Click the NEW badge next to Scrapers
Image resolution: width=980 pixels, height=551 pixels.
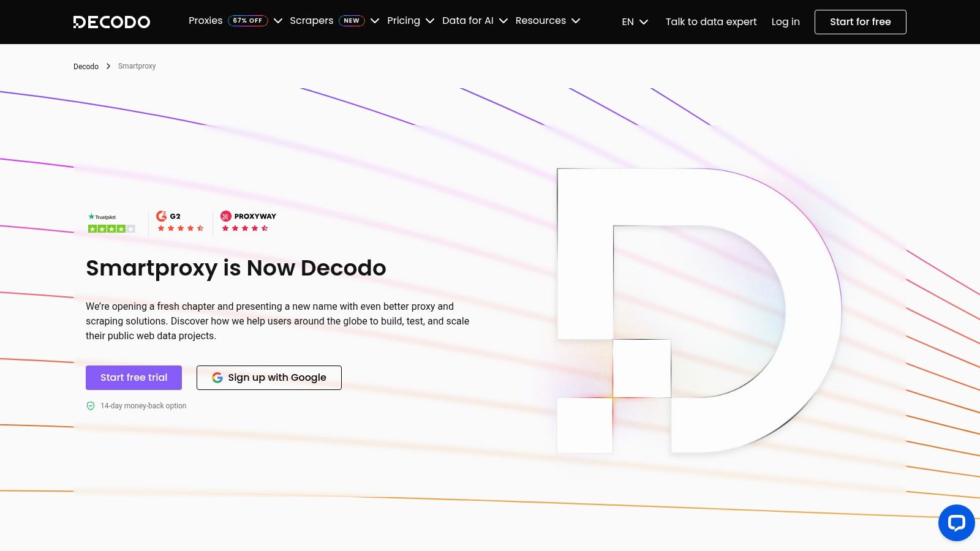352,20
